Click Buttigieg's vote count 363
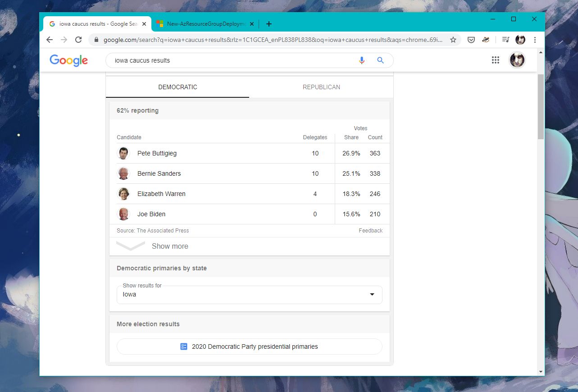 point(375,153)
